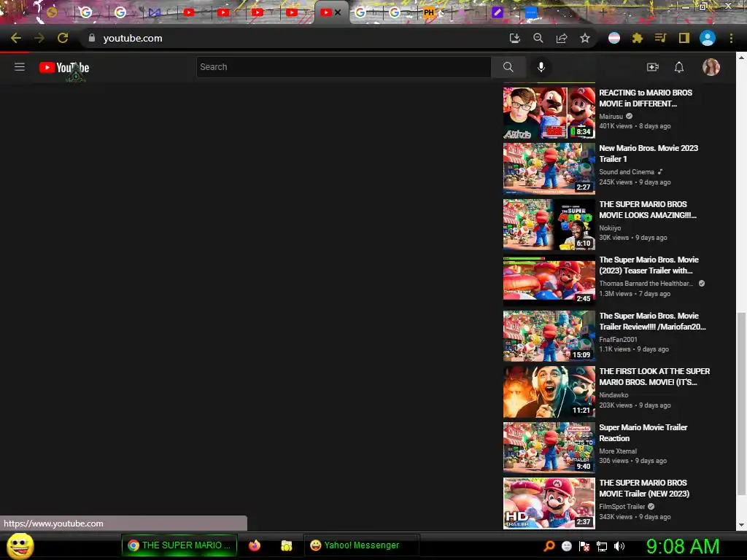Reload the page with the refresh icon

click(x=63, y=38)
